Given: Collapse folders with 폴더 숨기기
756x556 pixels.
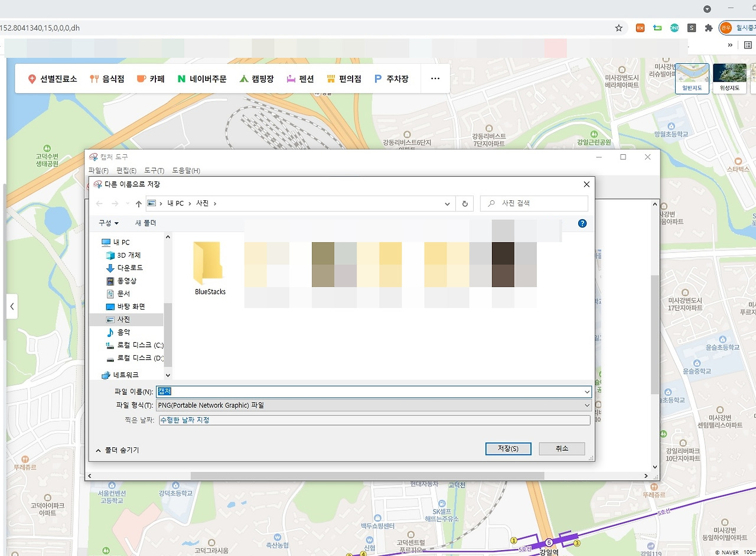Looking at the screenshot, I should point(117,450).
